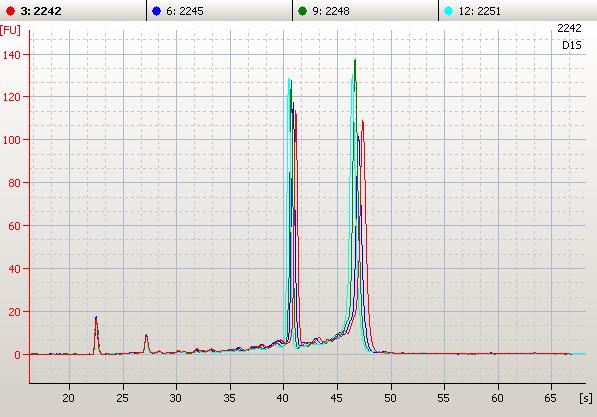Click the D1S label in chart corner
Screen dimensions: 597x417
(x=571, y=45)
